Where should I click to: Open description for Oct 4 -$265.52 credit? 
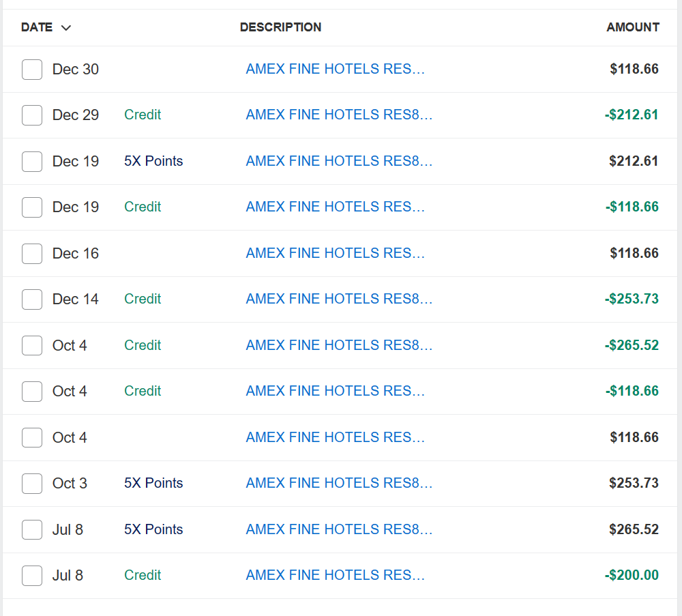[339, 345]
